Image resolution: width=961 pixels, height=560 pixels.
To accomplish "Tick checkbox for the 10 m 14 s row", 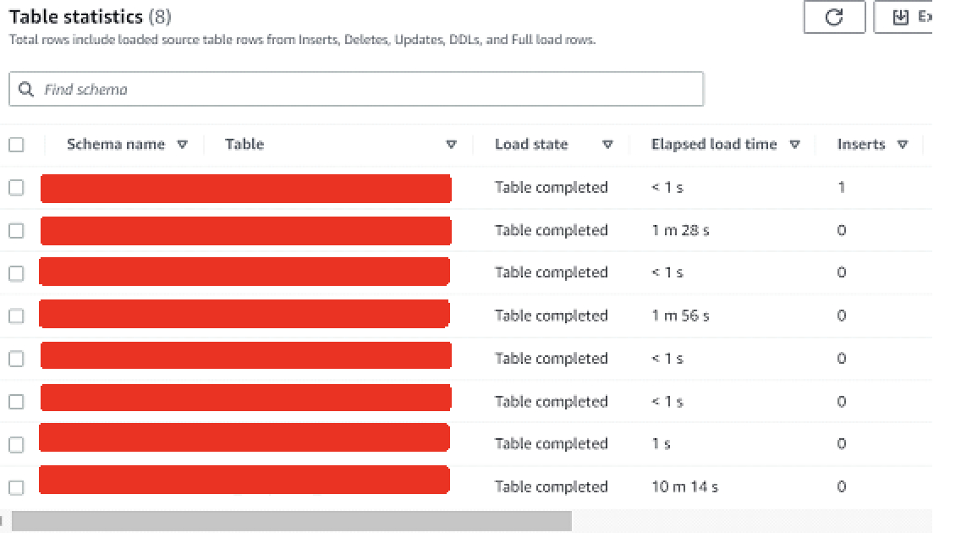I will [x=16, y=487].
